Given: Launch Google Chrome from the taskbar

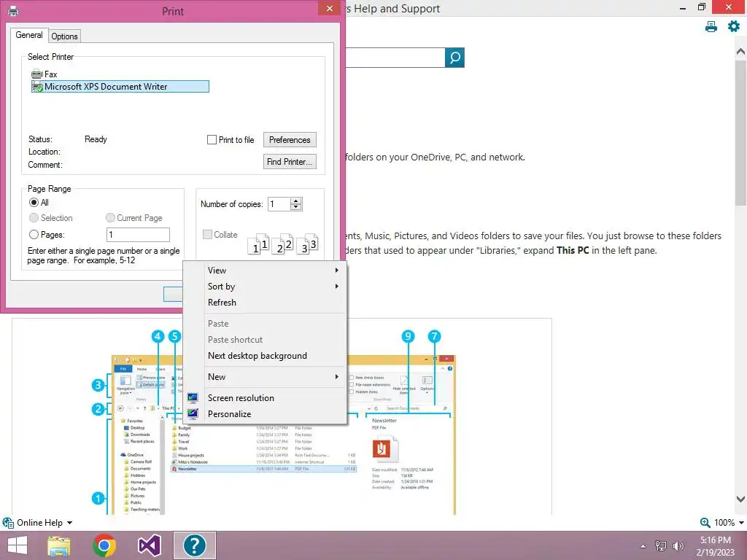Looking at the screenshot, I should (x=104, y=545).
